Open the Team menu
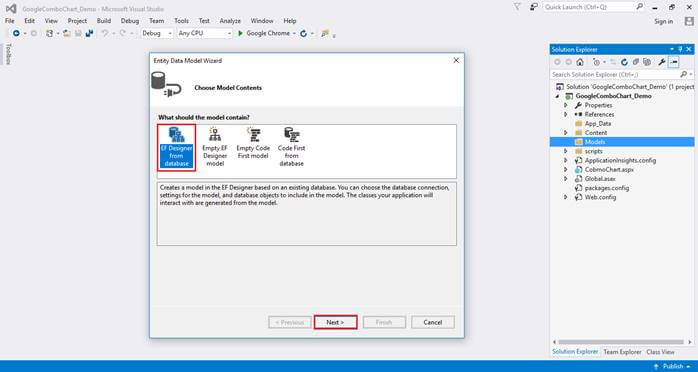The image size is (698, 372). pyautogui.click(x=156, y=21)
